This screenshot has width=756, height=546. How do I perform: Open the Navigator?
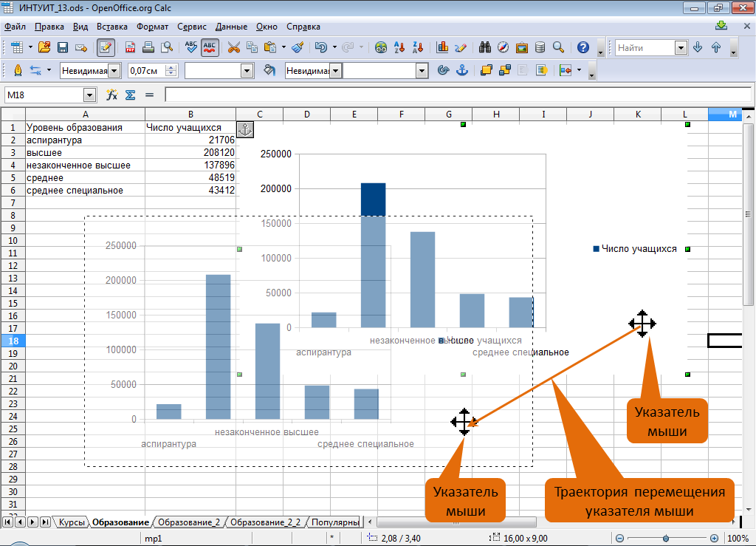click(503, 47)
